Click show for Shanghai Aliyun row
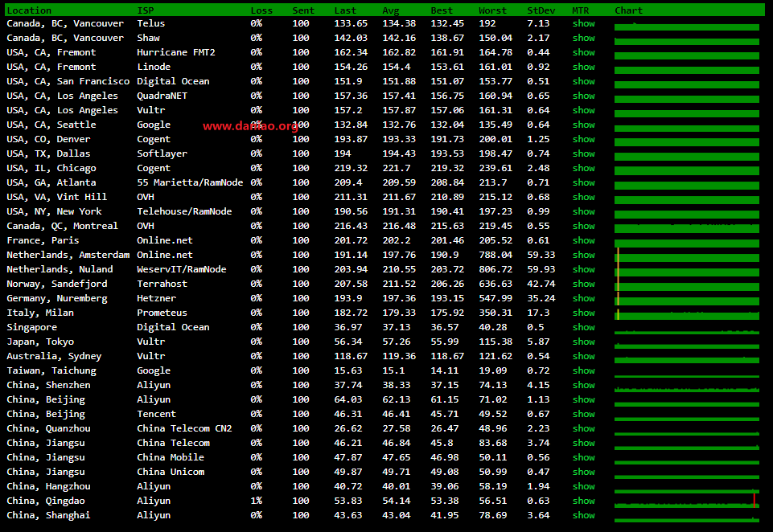773x532 pixels. pos(583,516)
